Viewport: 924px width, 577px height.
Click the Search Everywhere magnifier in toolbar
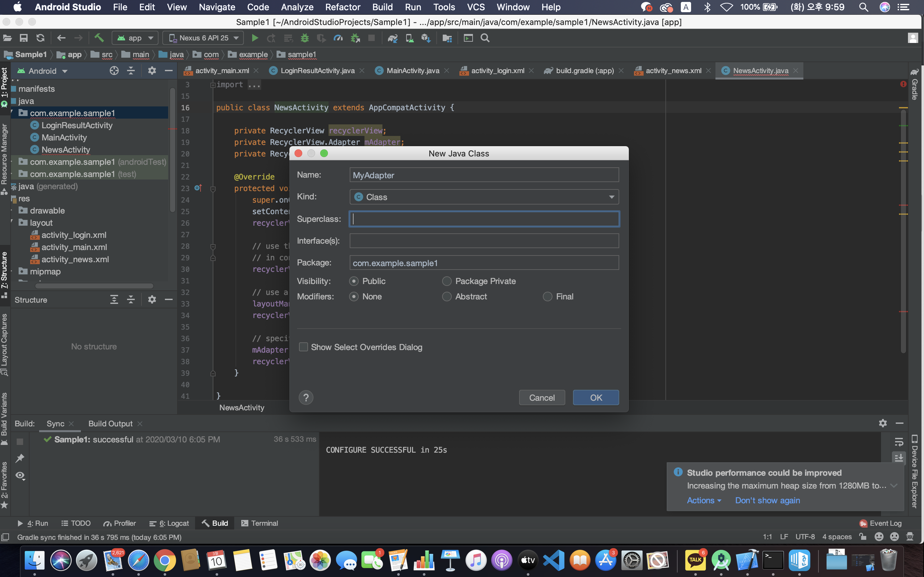coord(485,38)
